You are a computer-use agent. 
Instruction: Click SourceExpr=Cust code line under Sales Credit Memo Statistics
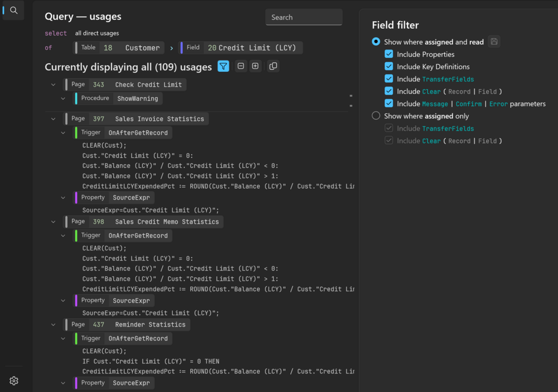pos(151,313)
